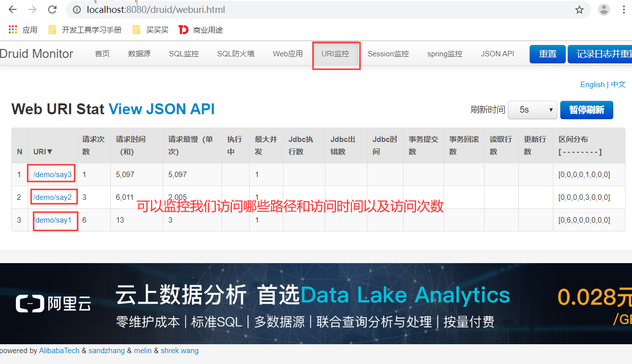Open the View JSON API link
Screen dimensions: 632x364
tap(162, 109)
